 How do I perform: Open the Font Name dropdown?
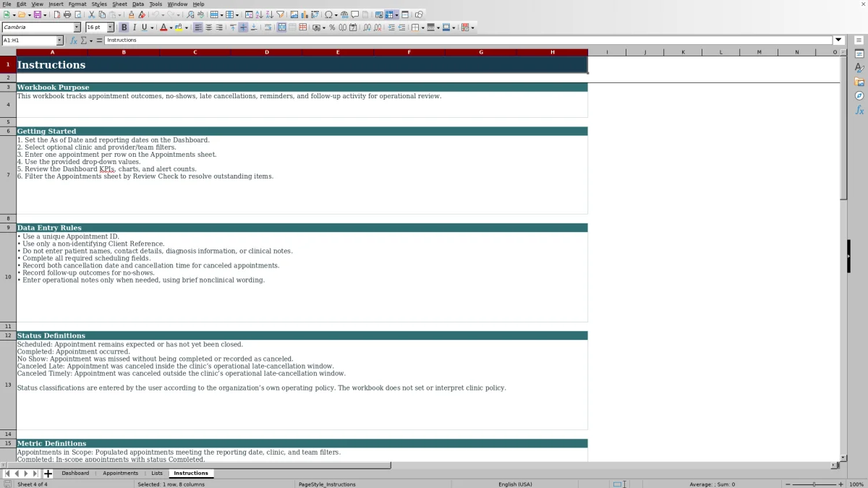[77, 27]
